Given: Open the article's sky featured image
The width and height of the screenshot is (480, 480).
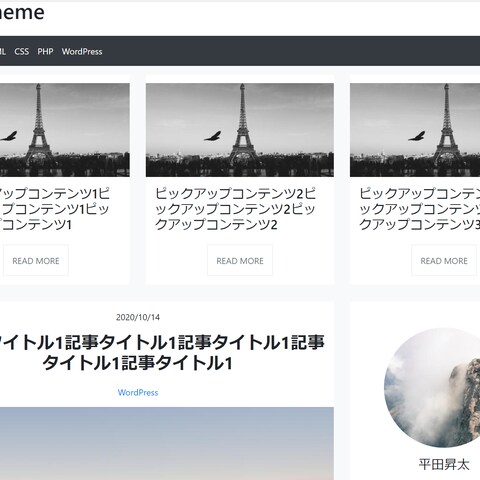Looking at the screenshot, I should point(167,443).
